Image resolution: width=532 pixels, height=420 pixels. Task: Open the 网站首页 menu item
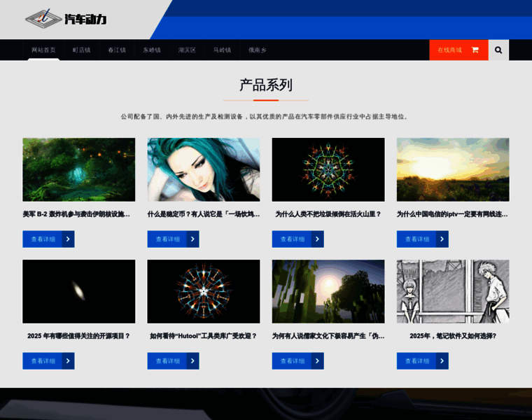(x=43, y=50)
